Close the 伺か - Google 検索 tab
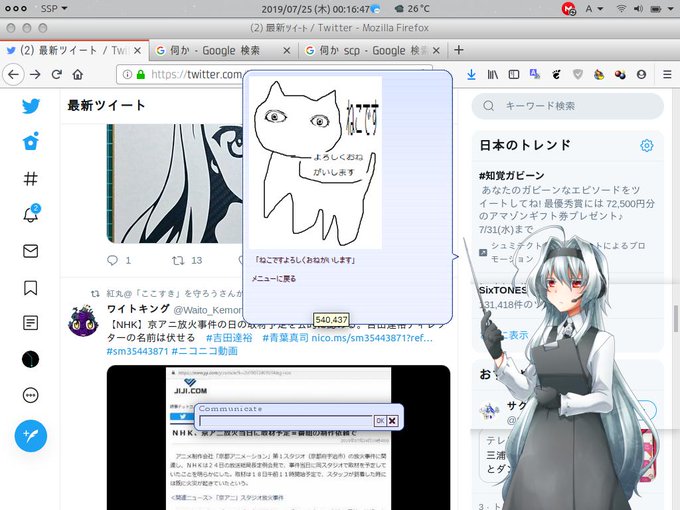Image resolution: width=680 pixels, height=510 pixels. 287,51
